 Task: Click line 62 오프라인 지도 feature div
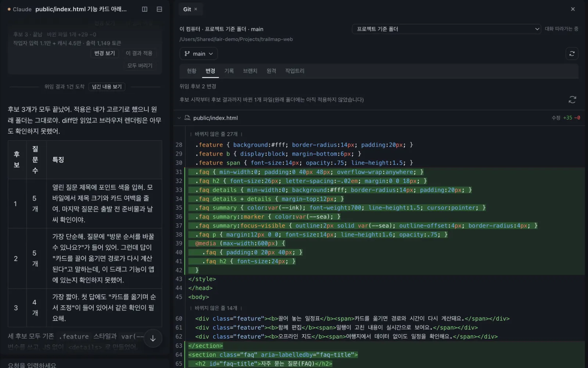(346, 336)
